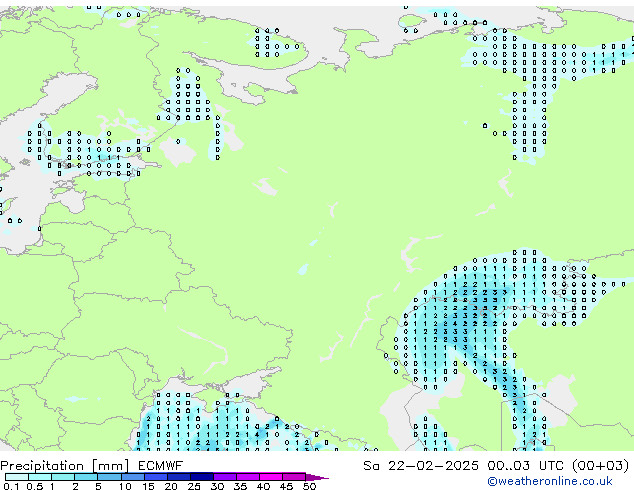Click the 45–50 mm legend color swatch
634x490 pixels.
click(293, 477)
